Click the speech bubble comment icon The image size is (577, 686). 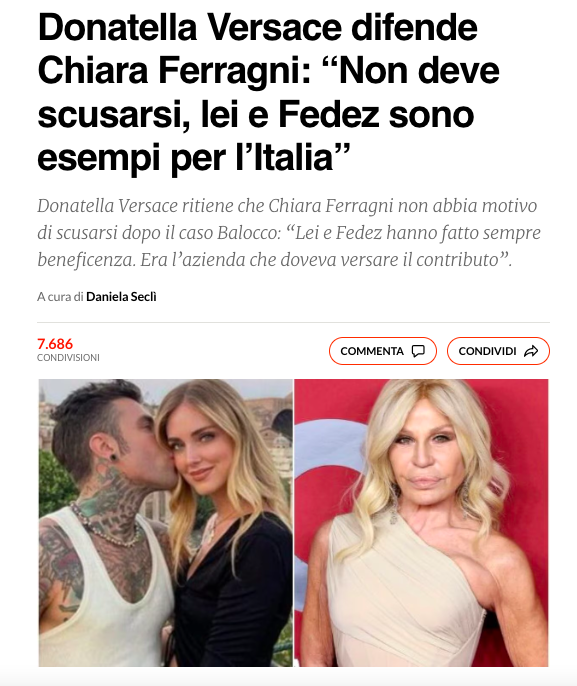click(x=418, y=351)
